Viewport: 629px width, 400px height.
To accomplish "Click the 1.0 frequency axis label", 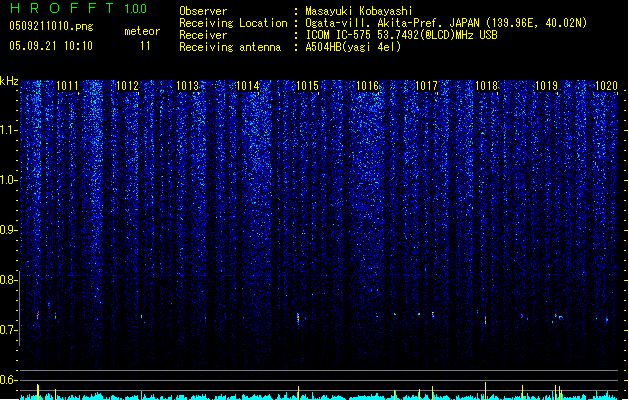I will [8, 180].
